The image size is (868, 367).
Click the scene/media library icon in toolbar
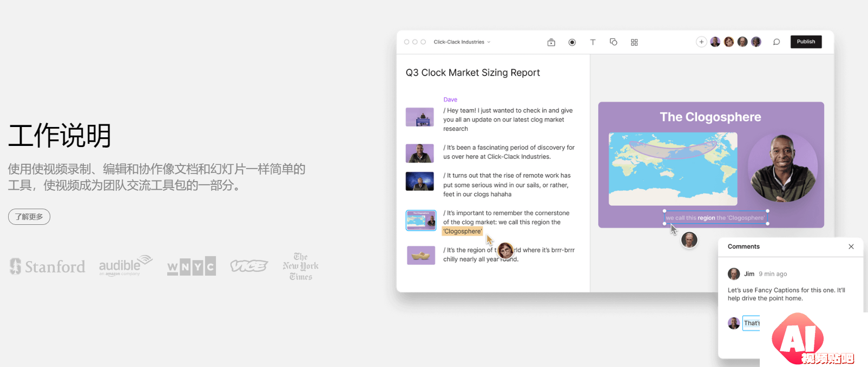tap(551, 42)
